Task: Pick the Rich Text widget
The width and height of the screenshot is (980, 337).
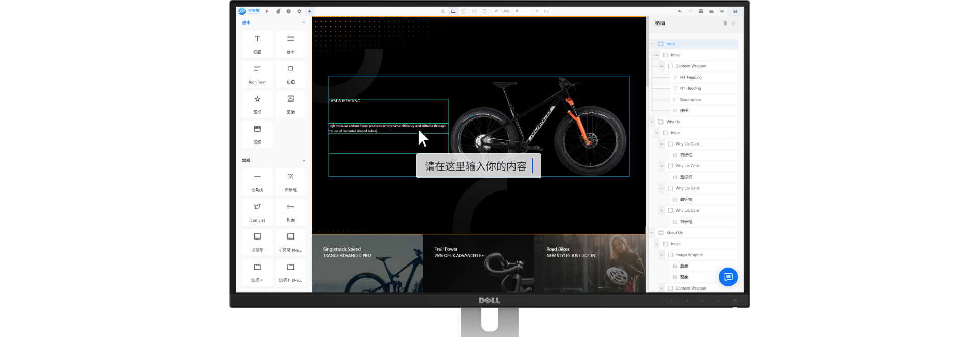Action: (x=257, y=74)
